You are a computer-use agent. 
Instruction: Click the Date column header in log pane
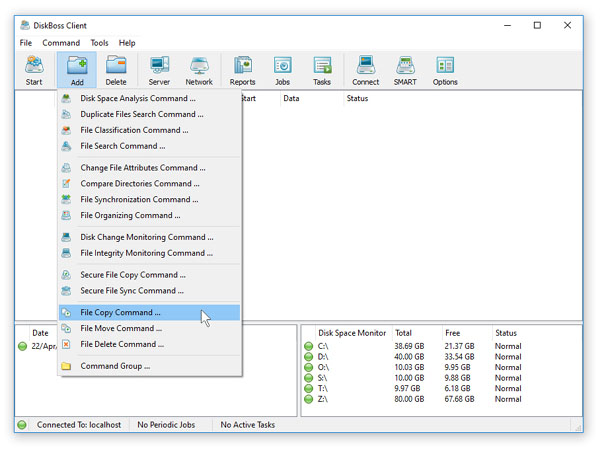41,333
